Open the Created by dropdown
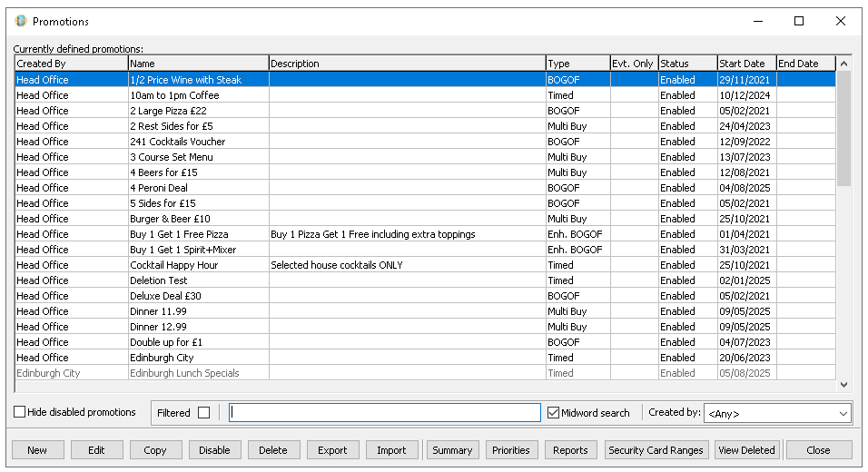The height and width of the screenshot is (472, 868). (843, 414)
